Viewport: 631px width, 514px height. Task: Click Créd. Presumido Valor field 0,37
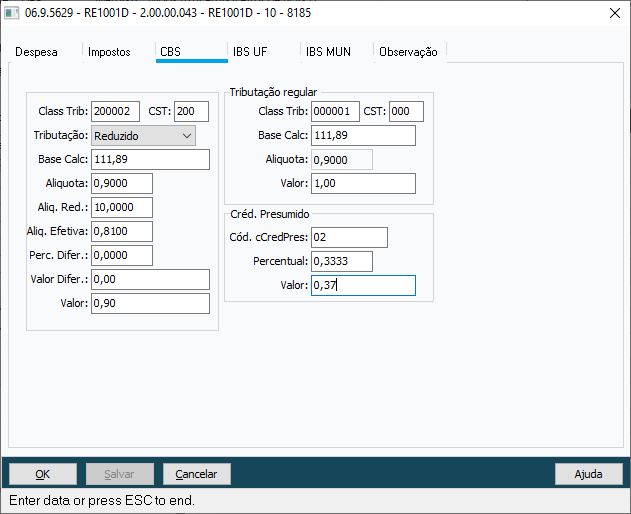[x=363, y=285]
